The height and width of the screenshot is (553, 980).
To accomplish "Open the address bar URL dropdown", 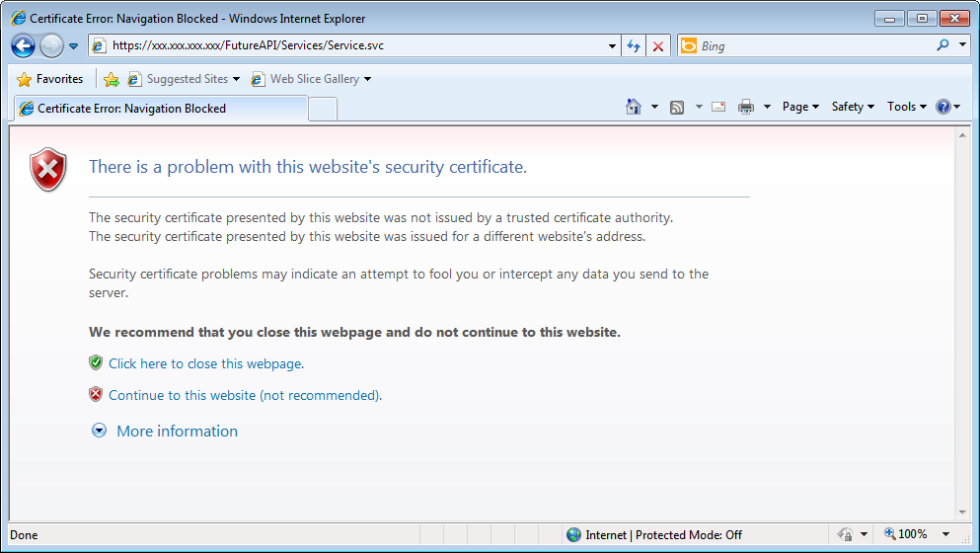I will click(613, 45).
